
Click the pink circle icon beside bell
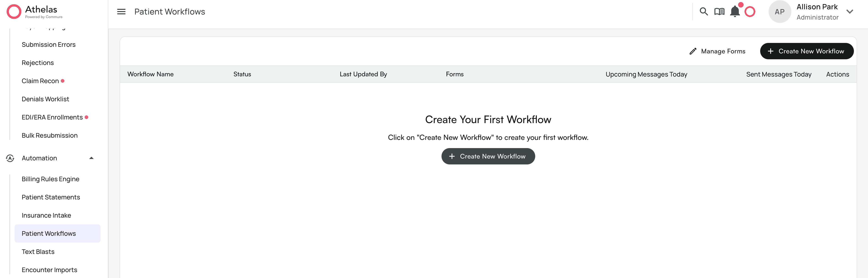(x=750, y=12)
